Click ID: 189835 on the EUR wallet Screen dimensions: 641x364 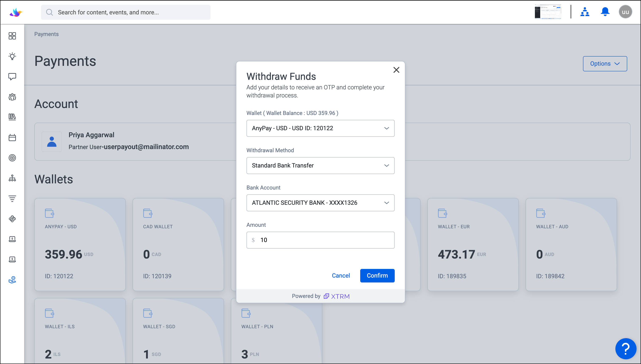[452, 276]
